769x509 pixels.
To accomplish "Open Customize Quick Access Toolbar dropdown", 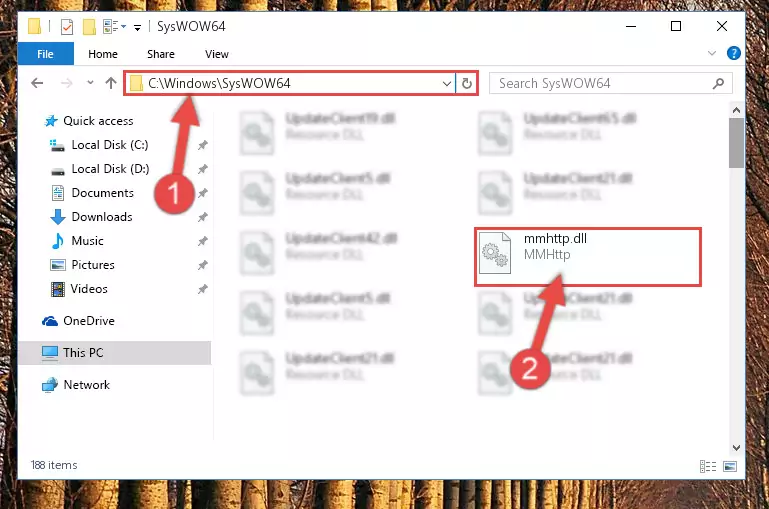I will click(x=137, y=28).
